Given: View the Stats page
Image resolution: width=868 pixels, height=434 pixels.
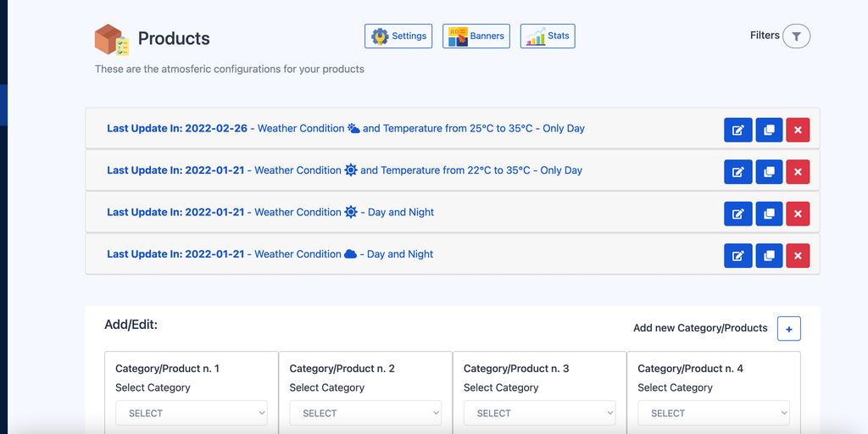Looking at the screenshot, I should [548, 36].
